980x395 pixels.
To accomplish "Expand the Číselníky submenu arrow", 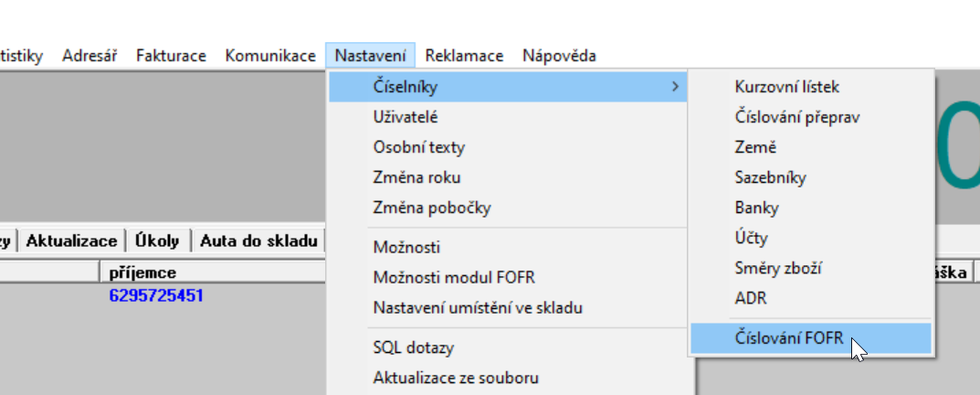I will point(675,87).
